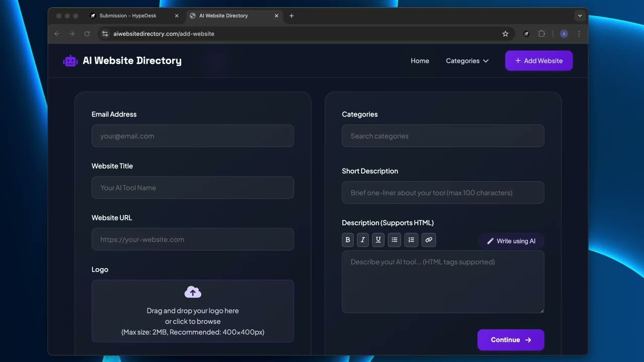Open the Search categories combo box
The image size is (644, 362).
click(443, 136)
